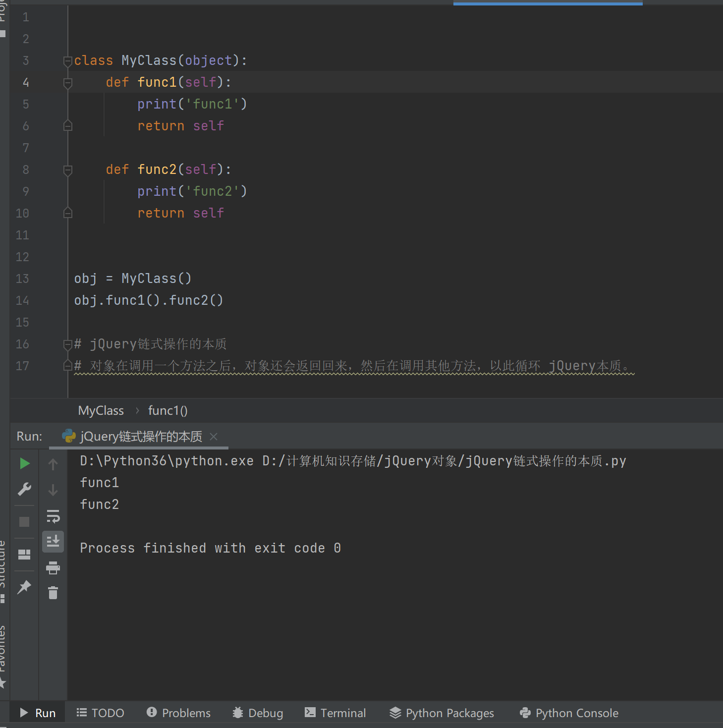Viewport: 723px width, 728px height.
Task: Rerun the script with green play icon
Action: [x=25, y=463]
